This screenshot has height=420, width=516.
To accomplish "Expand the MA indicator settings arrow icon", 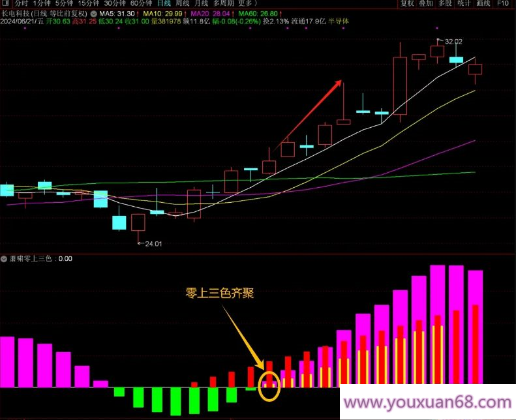I will [94, 13].
